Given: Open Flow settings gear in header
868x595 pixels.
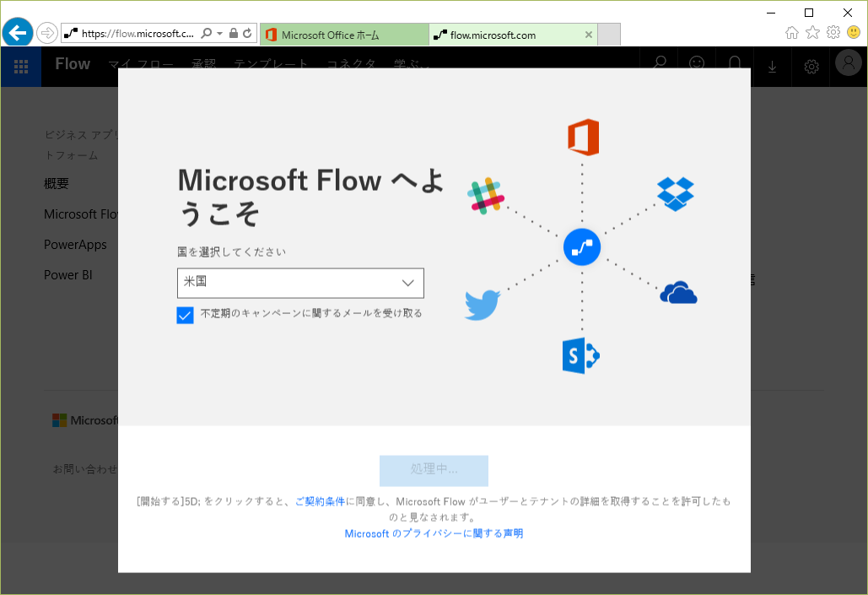Looking at the screenshot, I should click(811, 67).
